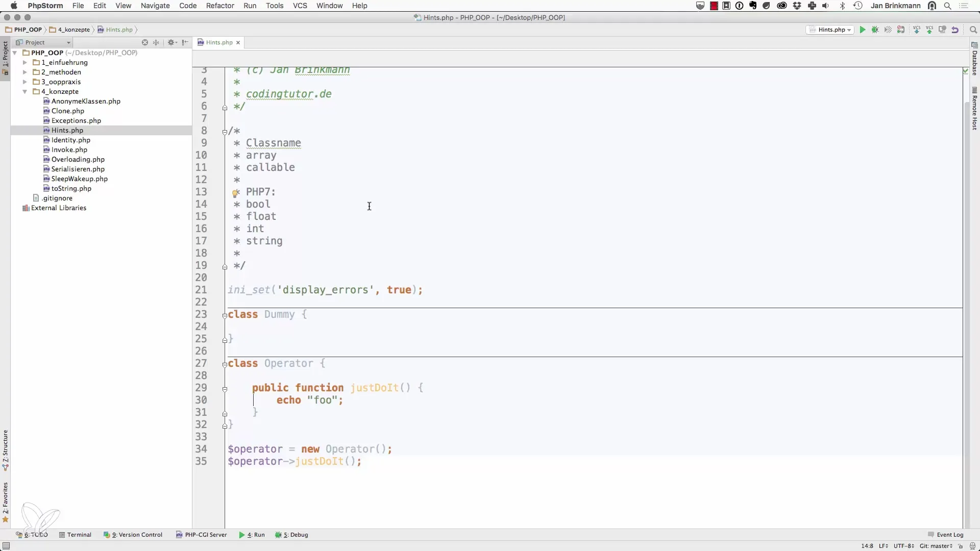Viewport: 980px width, 551px height.
Task: Fold the justDoIt function at line 29
Action: pyautogui.click(x=225, y=389)
